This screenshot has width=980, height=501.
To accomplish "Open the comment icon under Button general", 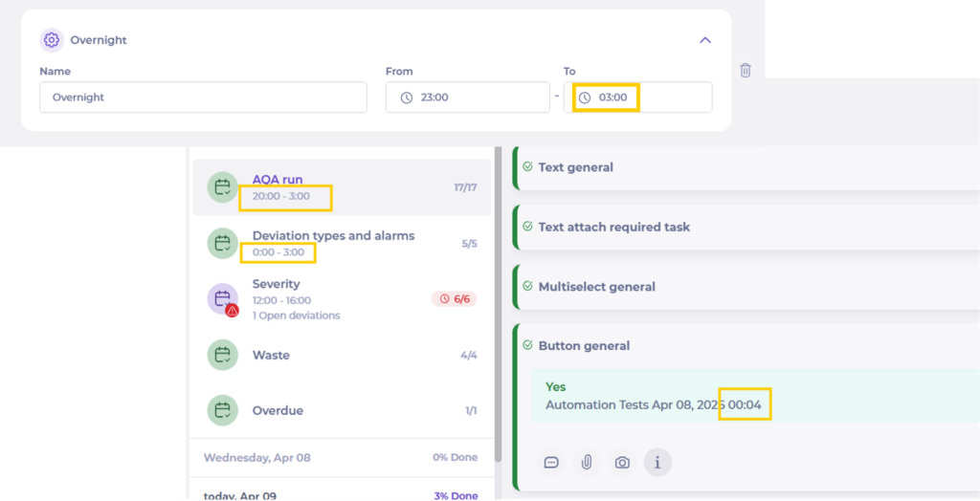I will [x=551, y=463].
